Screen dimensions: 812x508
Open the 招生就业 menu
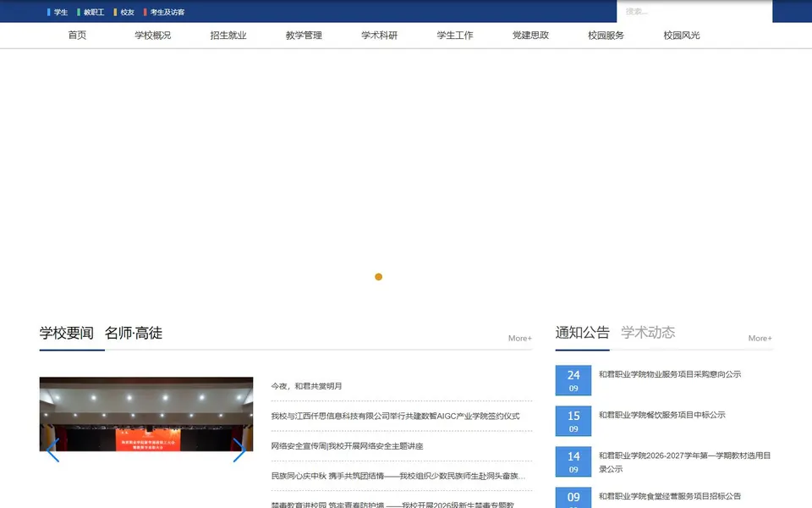[228, 36]
